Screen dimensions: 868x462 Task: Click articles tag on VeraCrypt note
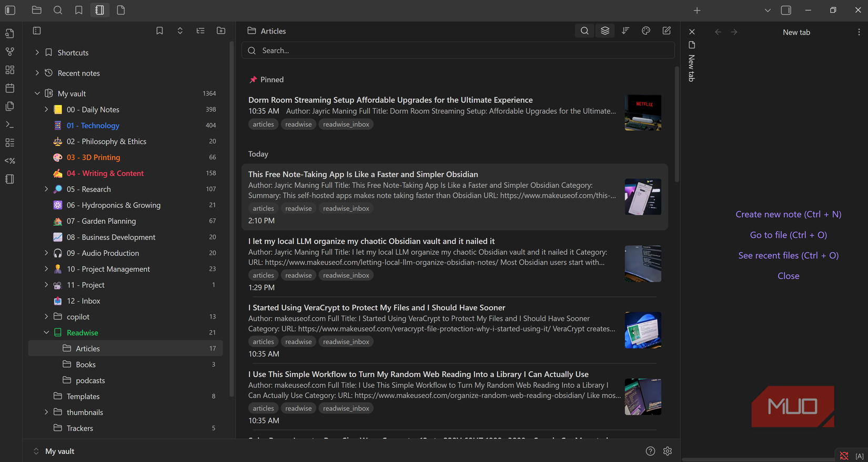pyautogui.click(x=263, y=342)
